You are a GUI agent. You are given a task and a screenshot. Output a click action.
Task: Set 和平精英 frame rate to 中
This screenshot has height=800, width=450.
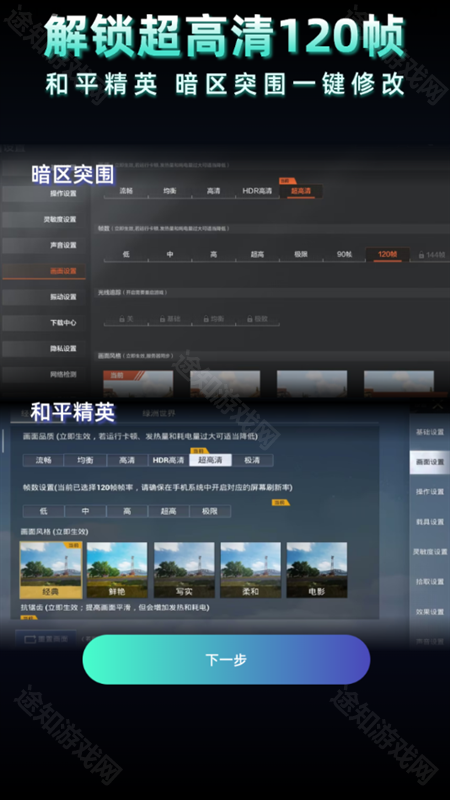pyautogui.click(x=85, y=511)
